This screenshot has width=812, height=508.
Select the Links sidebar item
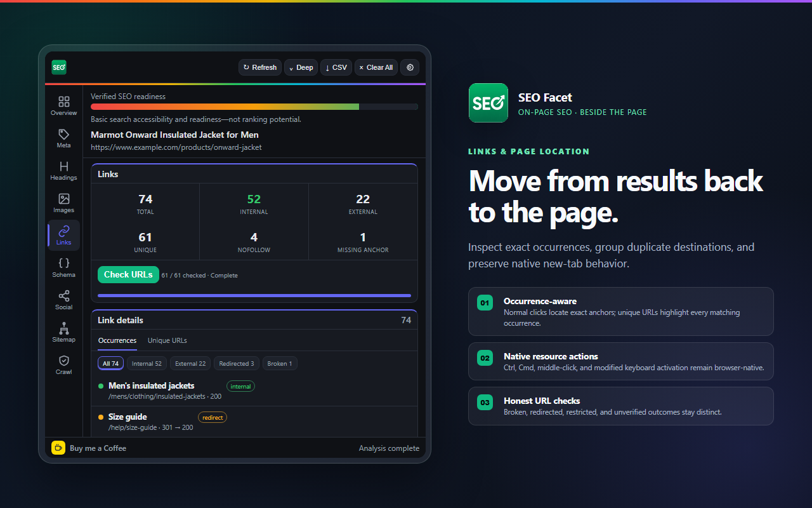click(63, 236)
